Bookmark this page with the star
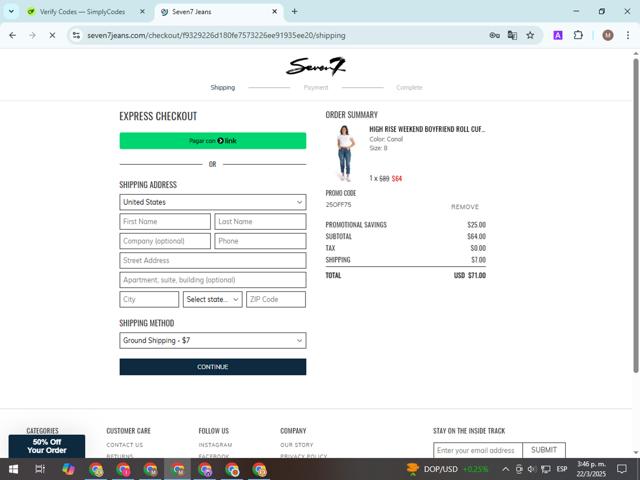 coord(530,36)
